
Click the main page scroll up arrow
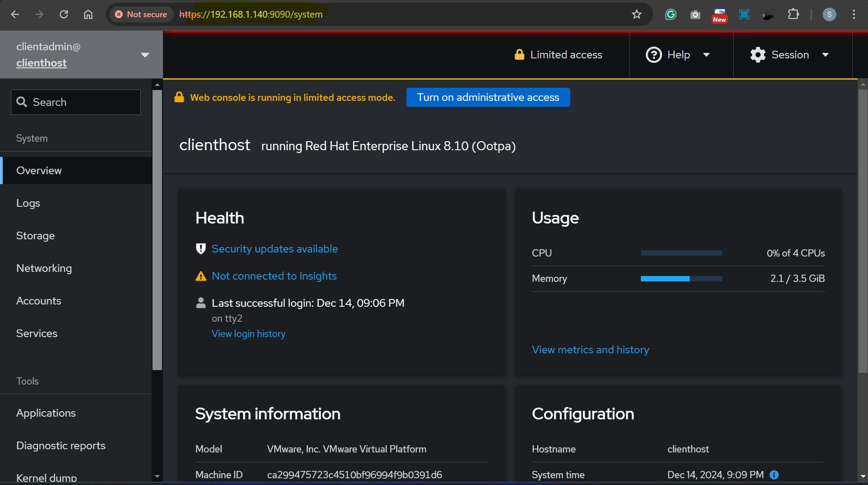coord(863,84)
